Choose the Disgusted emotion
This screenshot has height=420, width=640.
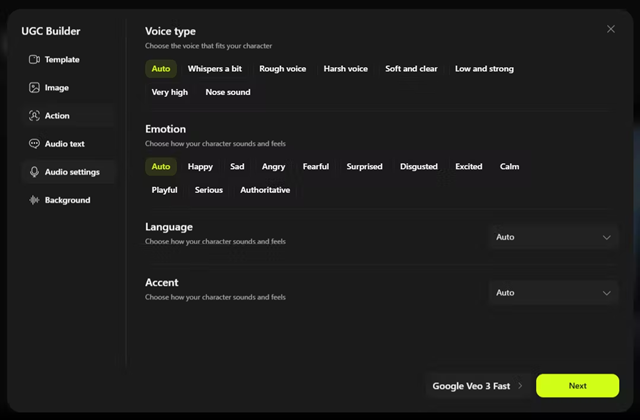[x=419, y=167]
